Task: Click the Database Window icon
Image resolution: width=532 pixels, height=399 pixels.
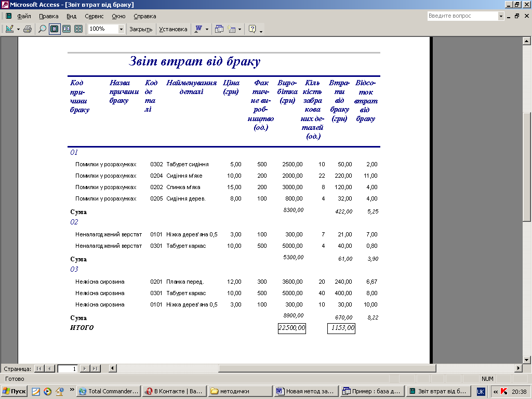Action: tap(219, 29)
